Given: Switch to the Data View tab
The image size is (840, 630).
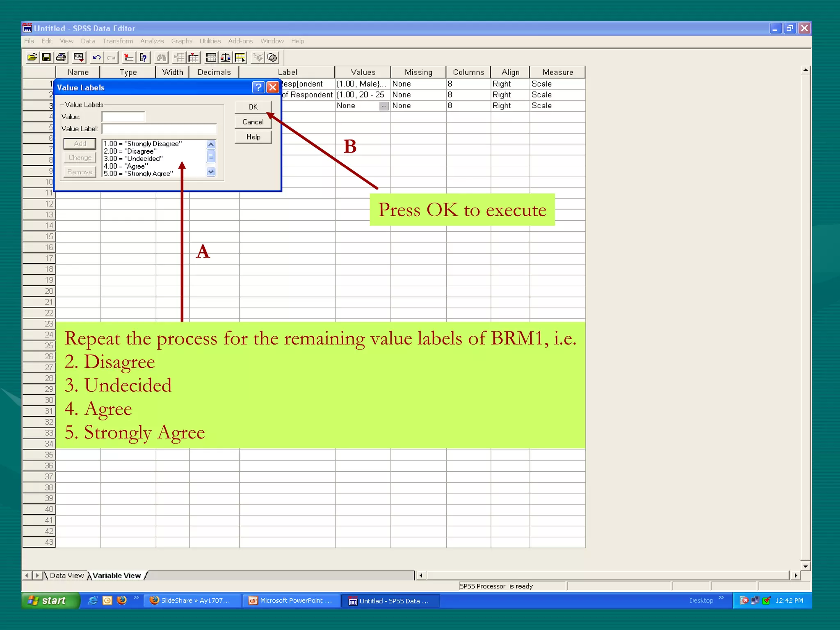Looking at the screenshot, I should point(66,575).
